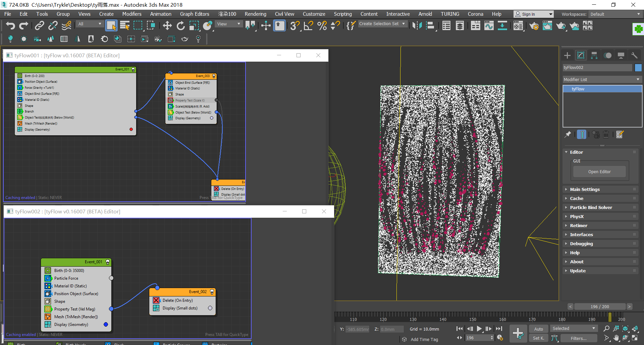This screenshot has height=345, width=644.
Task: Toggle Auto key mode
Action: point(538,329)
